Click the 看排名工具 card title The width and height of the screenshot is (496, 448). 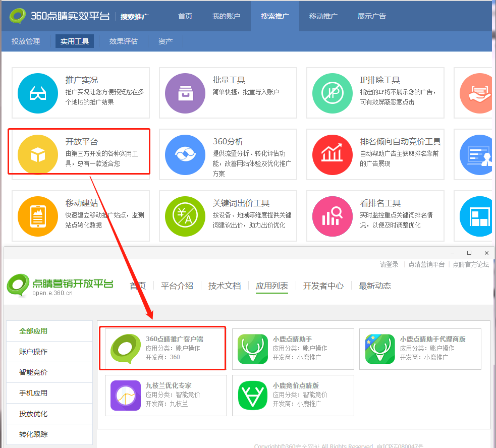[x=380, y=203]
